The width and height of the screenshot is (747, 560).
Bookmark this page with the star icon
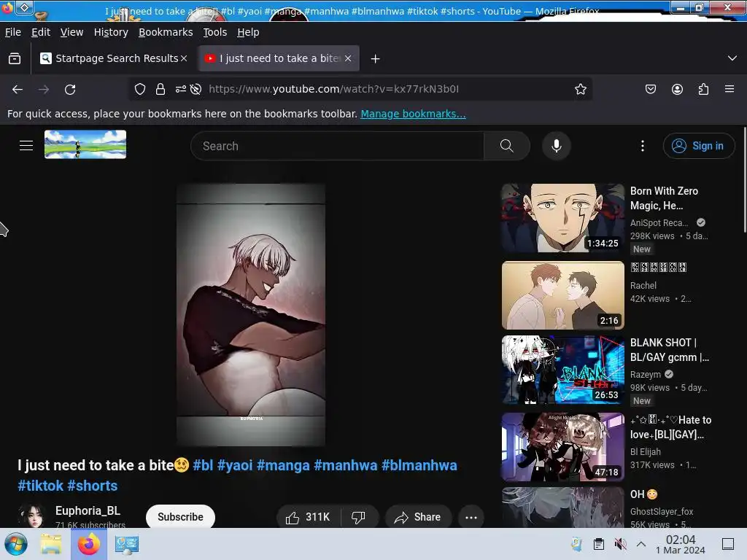580,89
